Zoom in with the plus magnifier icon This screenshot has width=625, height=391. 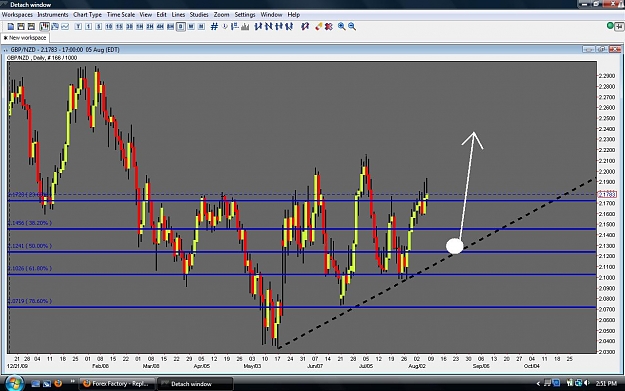point(342,27)
